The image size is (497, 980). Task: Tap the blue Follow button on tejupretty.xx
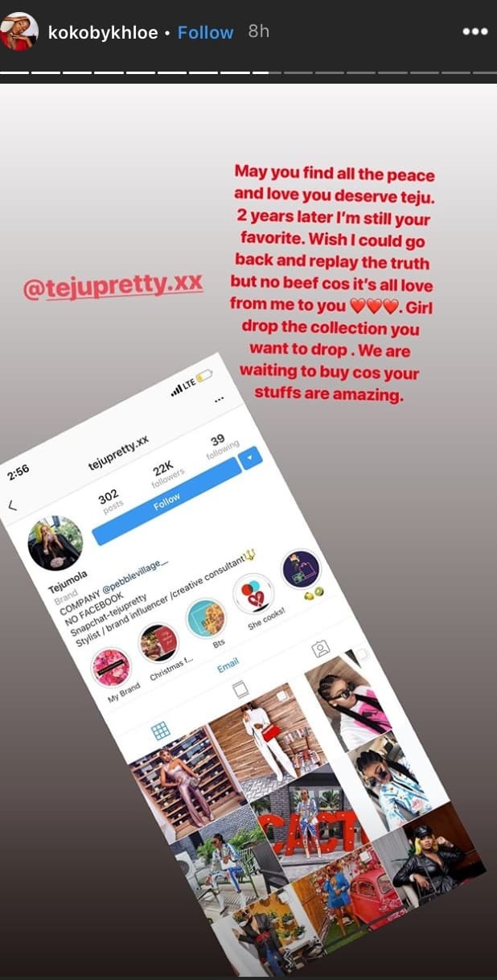coord(166,500)
